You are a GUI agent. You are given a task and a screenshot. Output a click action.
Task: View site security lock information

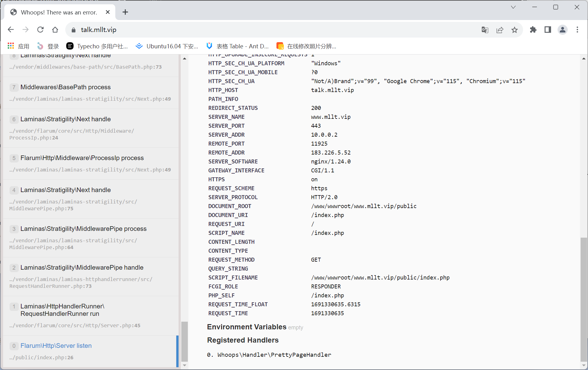pyautogui.click(x=73, y=30)
